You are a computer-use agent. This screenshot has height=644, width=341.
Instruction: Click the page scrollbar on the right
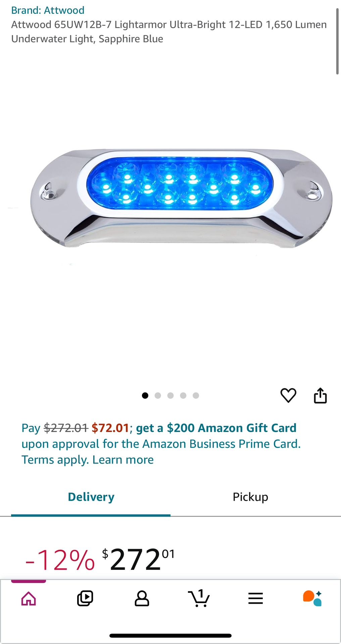[337, 42]
